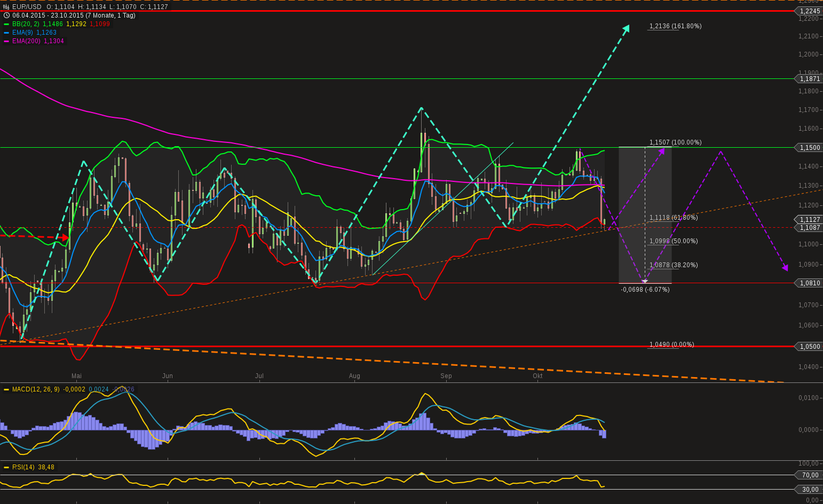This screenshot has width=823, height=504.
Task: Click the Fibonacci label 1,0878 (38.20%)
Action: pos(674,265)
